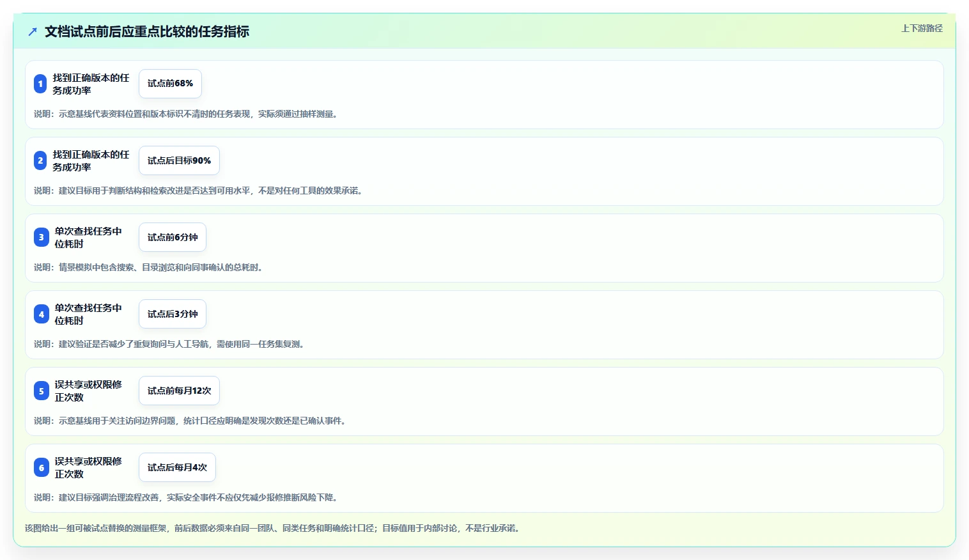The width and height of the screenshot is (969, 560).
Task: Click 单次查找任务中位耗时 label in item 4
Action: click(x=88, y=314)
